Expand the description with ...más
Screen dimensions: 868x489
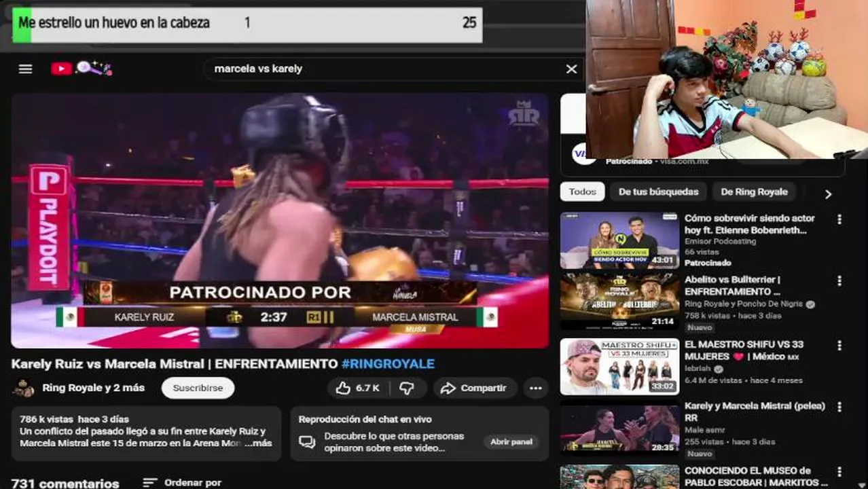(258, 443)
